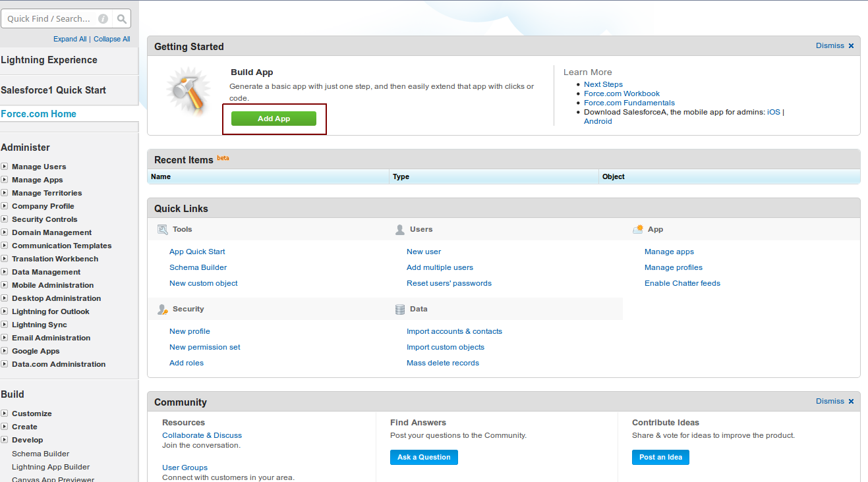Open Next Steps link
Screen dimensions: 868x482
[x=603, y=84]
